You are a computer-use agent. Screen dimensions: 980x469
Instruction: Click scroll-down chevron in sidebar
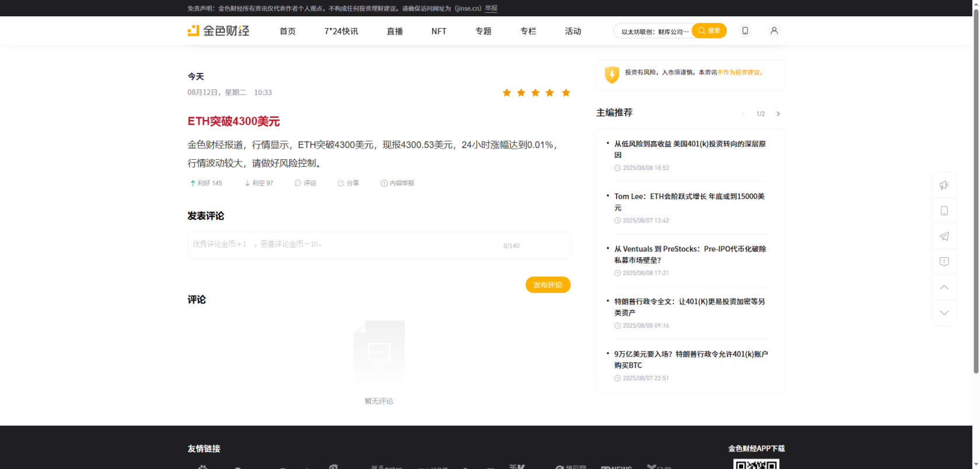tap(944, 313)
